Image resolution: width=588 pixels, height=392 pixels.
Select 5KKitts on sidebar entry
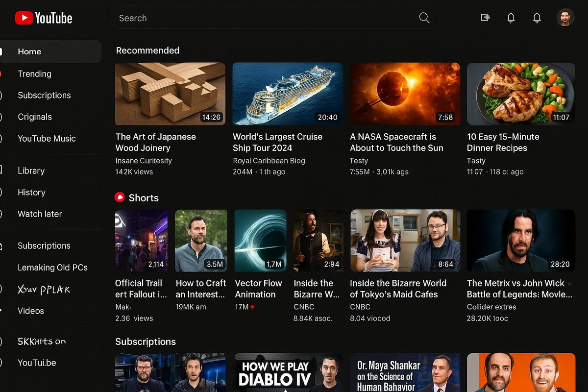42,341
